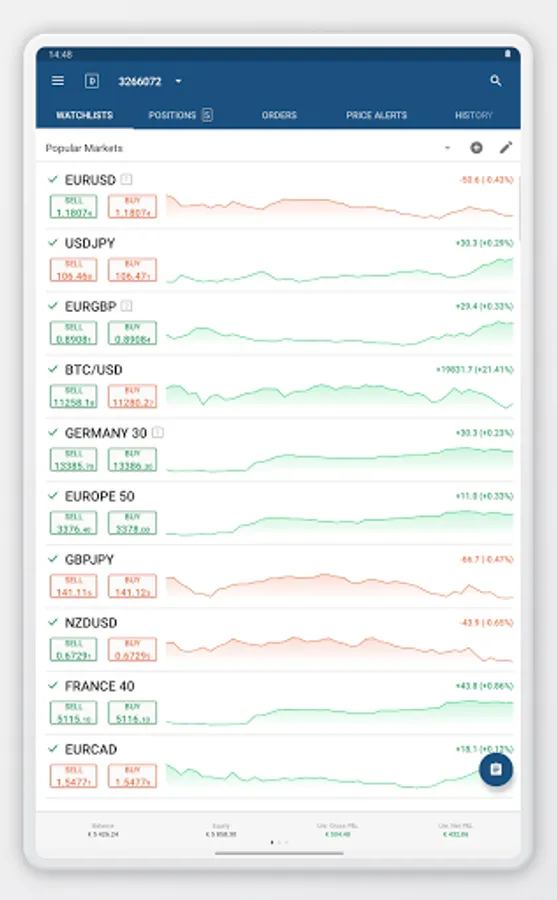Switch to the Price Alerts tab
This screenshot has width=557, height=900.
(x=376, y=115)
